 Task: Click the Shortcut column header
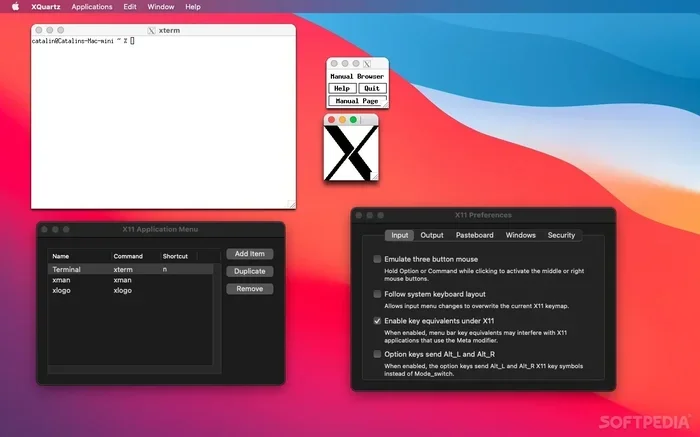(175, 256)
